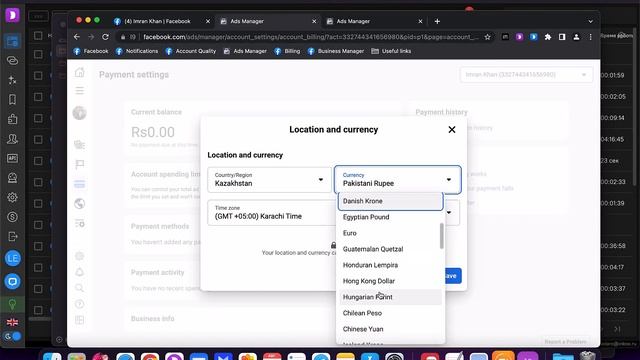Tick the checkbox beside the 00:01:59 row
This screenshot has width=640, height=360.
point(38,76)
